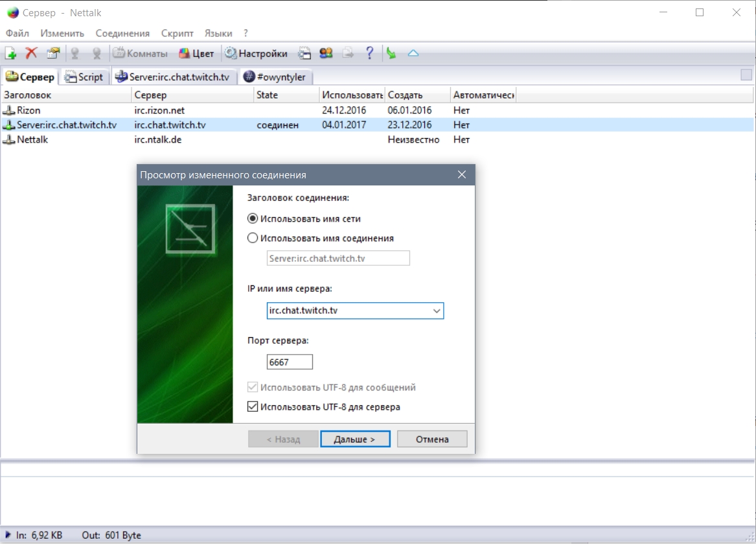Switch to the #owyntyler tab
The width and height of the screenshot is (756, 544).
[277, 77]
